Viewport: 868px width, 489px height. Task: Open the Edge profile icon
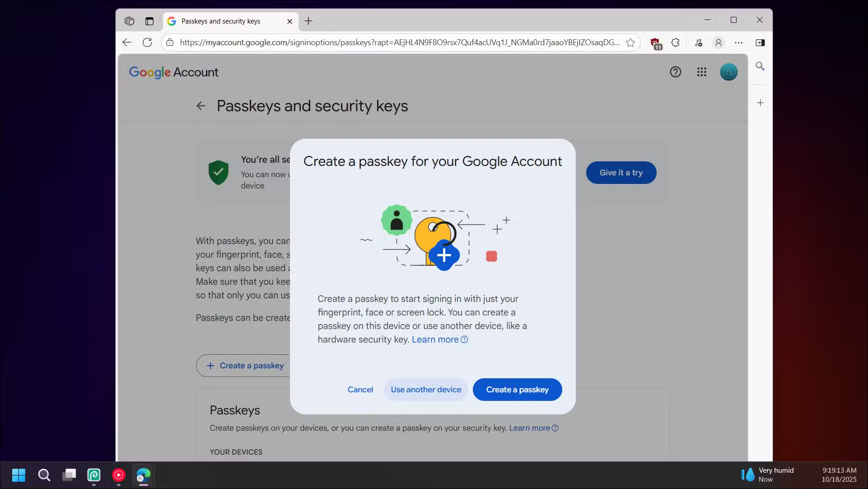pos(718,42)
